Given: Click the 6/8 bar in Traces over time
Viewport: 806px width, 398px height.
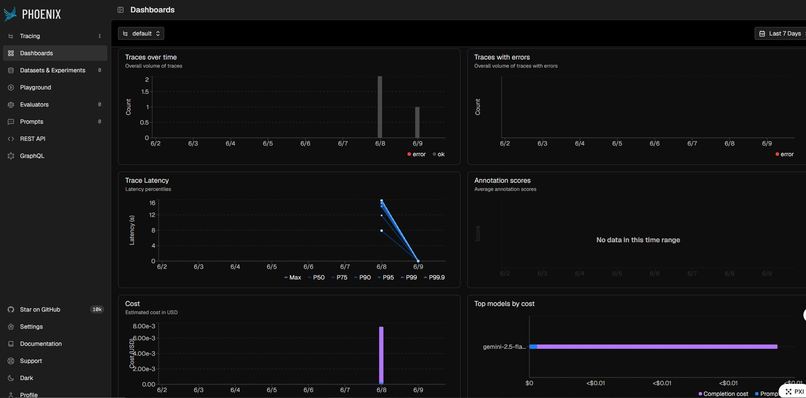Looking at the screenshot, I should [x=380, y=106].
